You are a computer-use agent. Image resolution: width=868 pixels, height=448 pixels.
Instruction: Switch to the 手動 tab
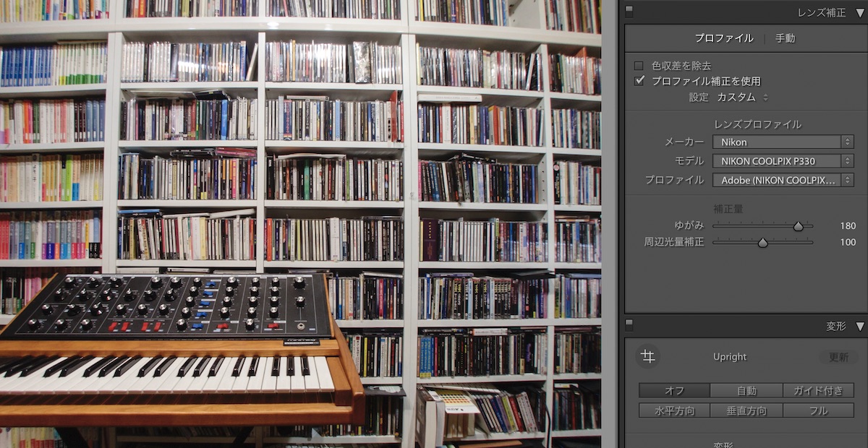pos(785,38)
